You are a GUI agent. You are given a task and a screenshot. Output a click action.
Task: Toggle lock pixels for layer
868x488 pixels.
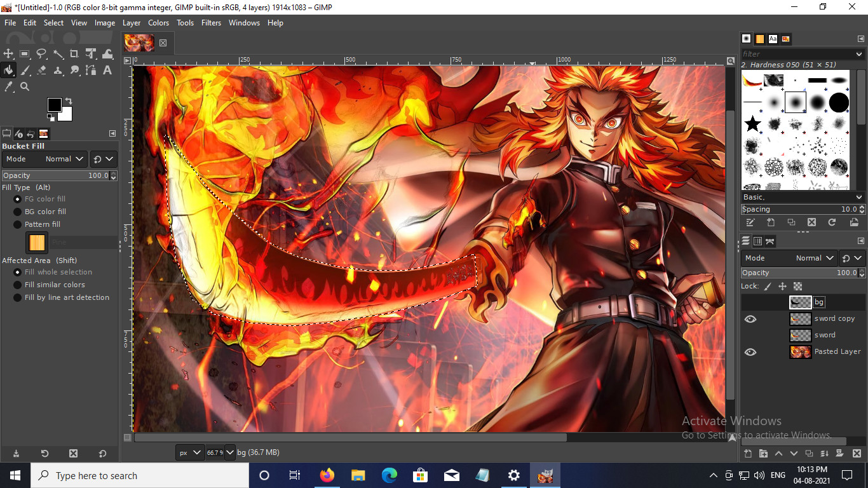(768, 287)
